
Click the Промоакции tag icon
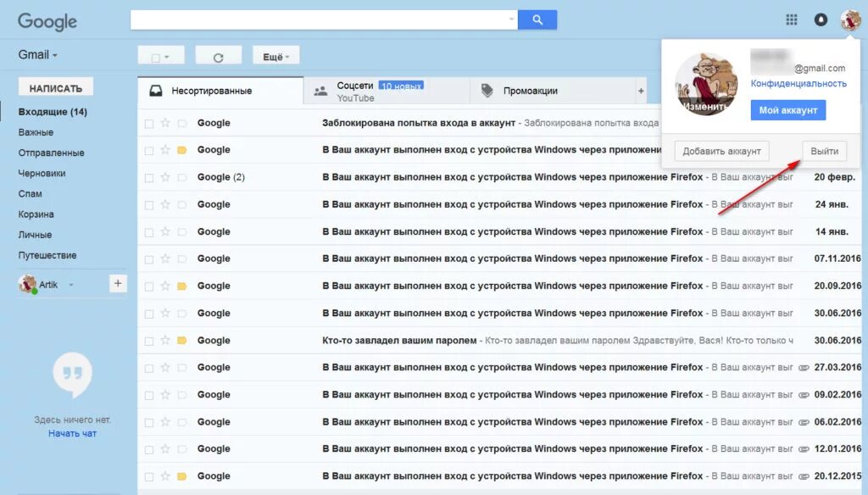[487, 91]
